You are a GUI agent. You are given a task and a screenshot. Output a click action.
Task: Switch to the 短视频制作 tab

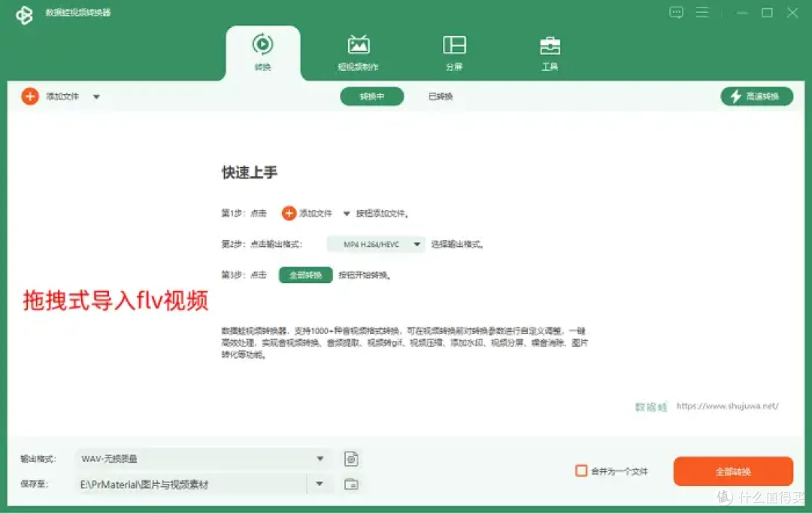tap(359, 53)
